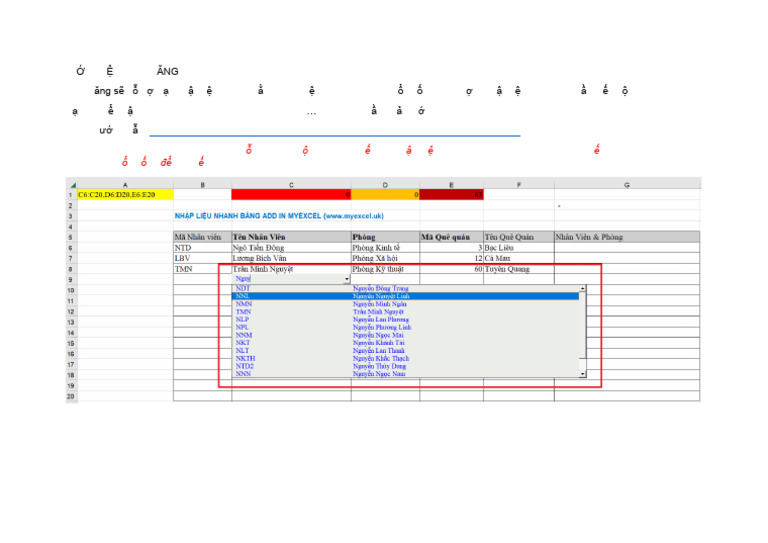Screen dimensions: 768x543
Task: Click the cell 'Phòng Kinh tế'
Action: 385,248
